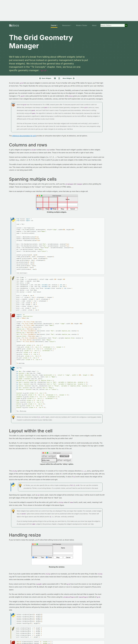Open the About nav item
Viewport: 138px width, 644px height.
coord(94,26)
